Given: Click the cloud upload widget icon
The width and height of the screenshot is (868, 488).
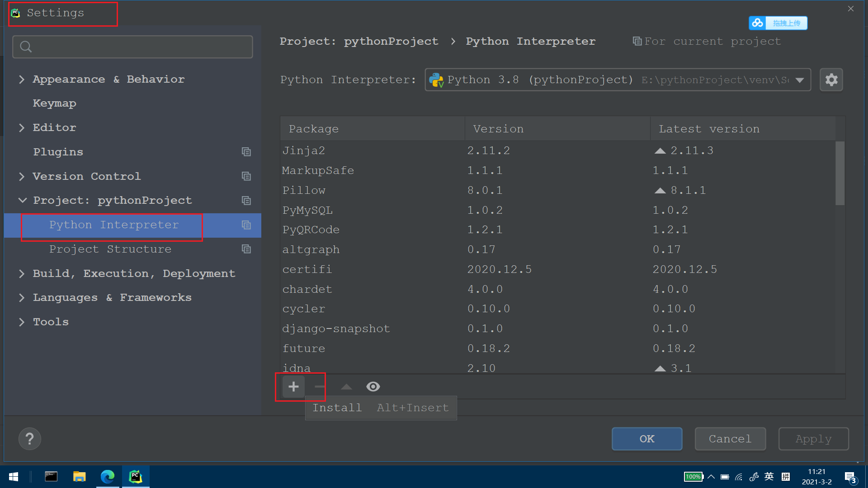Looking at the screenshot, I should tap(758, 23).
